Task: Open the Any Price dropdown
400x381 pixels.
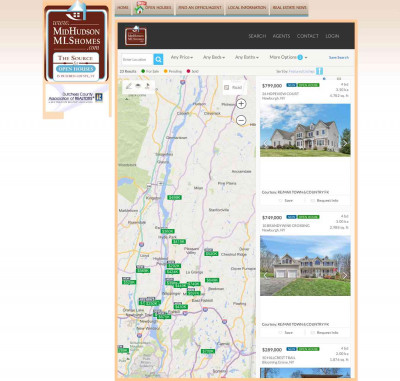Action: pyautogui.click(x=182, y=57)
